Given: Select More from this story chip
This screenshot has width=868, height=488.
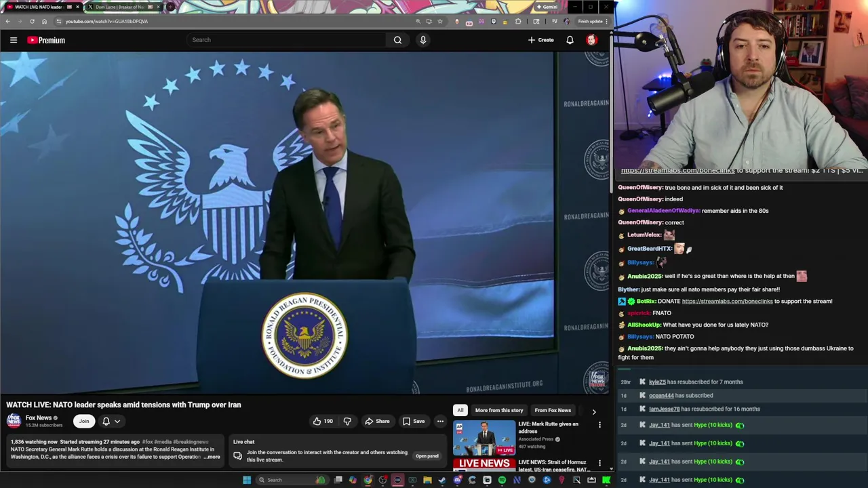Looking at the screenshot, I should coord(499,410).
